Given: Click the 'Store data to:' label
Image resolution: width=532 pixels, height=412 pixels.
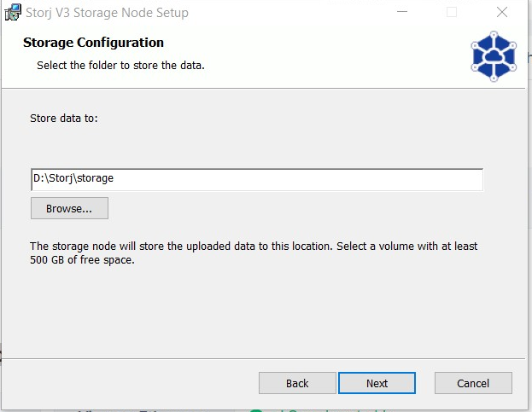Looking at the screenshot, I should [x=64, y=119].
